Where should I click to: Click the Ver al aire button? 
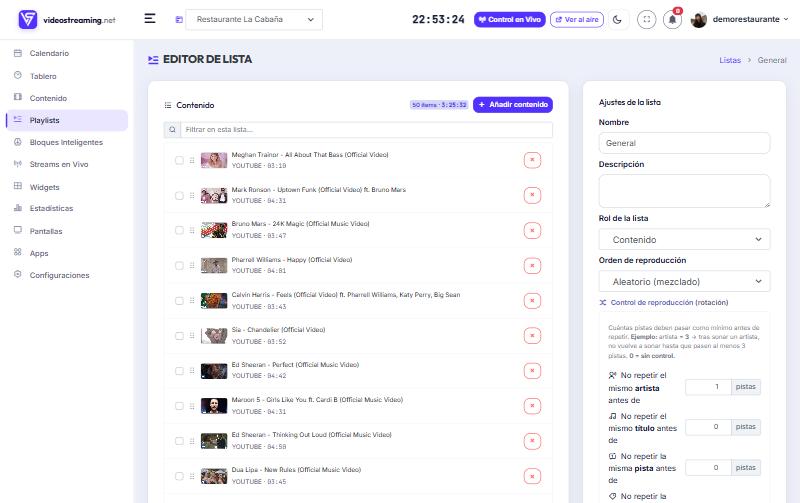pyautogui.click(x=577, y=19)
